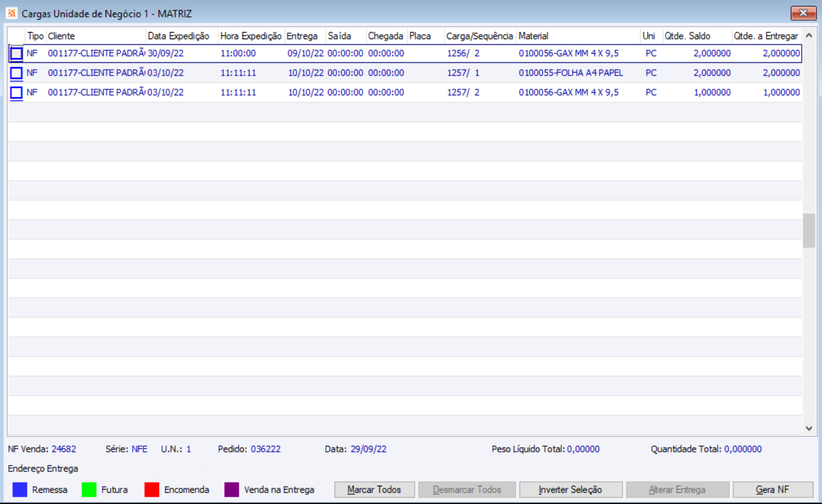Click NF Venda value 24682
822x504 pixels.
[x=64, y=449]
